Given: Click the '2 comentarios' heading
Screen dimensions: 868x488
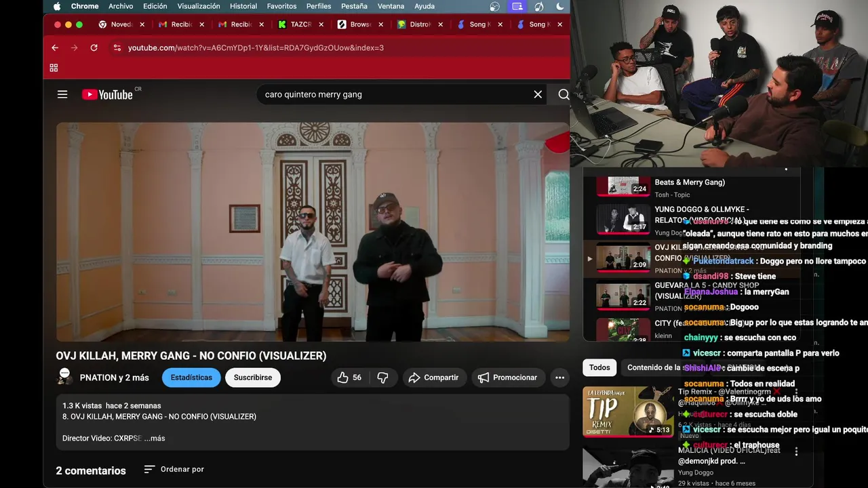Looking at the screenshot, I should click(x=91, y=470).
